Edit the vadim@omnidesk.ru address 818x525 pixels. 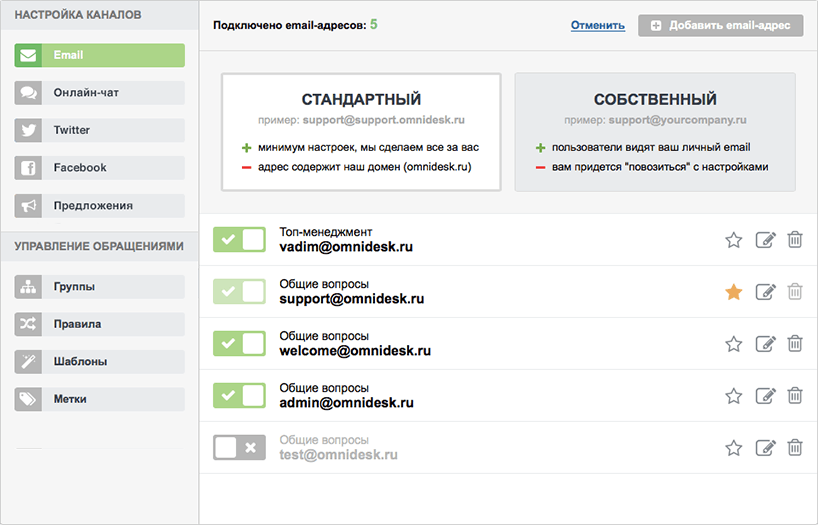click(x=765, y=240)
